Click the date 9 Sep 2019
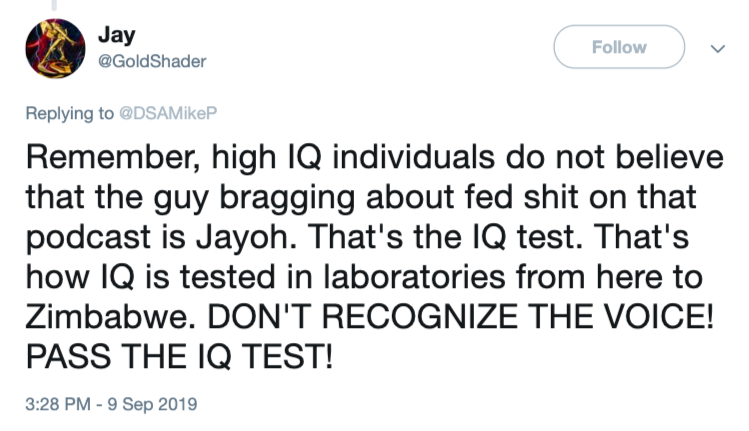749x431 pixels. pos(158,405)
